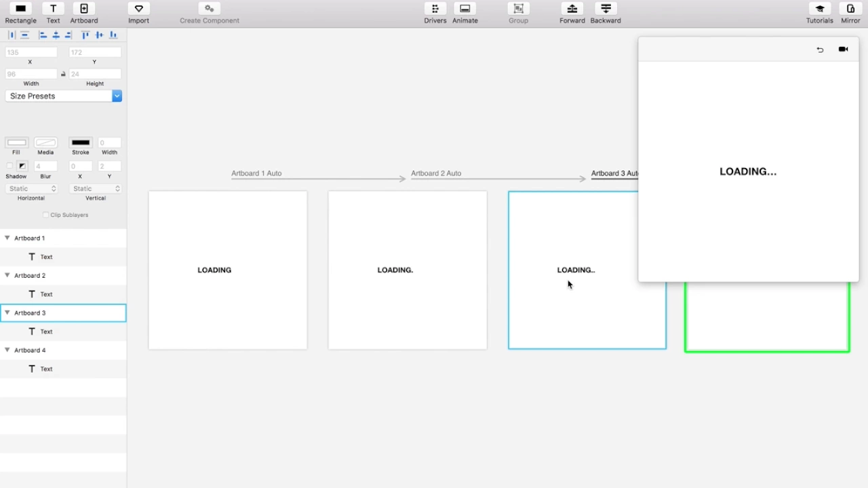Open the Size Presets dropdown
Image resolution: width=868 pixels, height=488 pixels.
[63, 96]
